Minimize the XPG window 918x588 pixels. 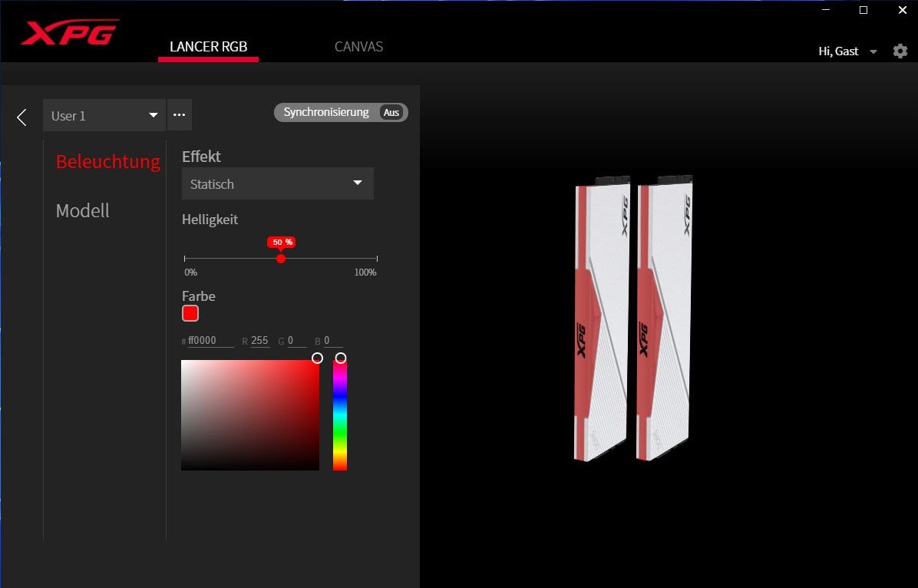[825, 10]
